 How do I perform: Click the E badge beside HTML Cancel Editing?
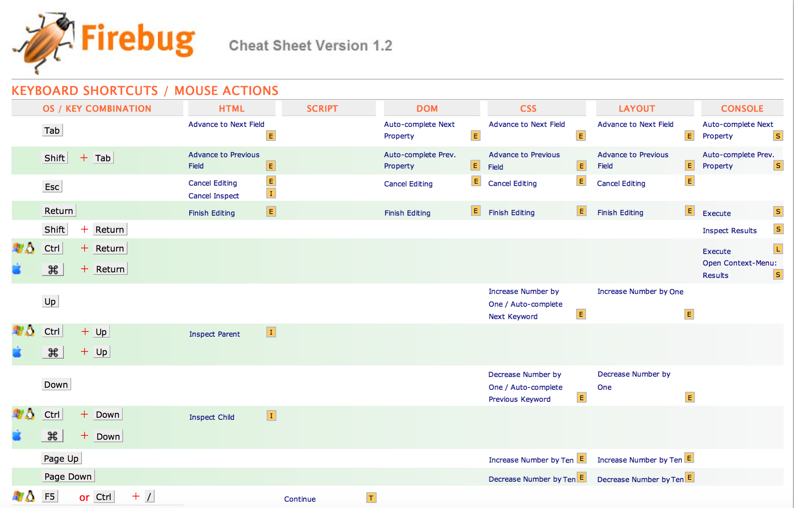pyautogui.click(x=271, y=181)
